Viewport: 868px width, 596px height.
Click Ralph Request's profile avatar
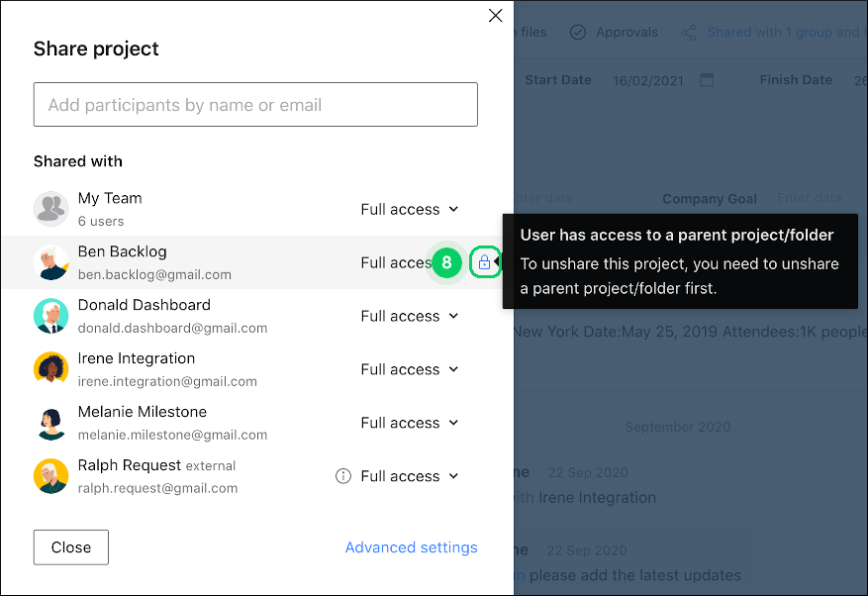coord(51,476)
